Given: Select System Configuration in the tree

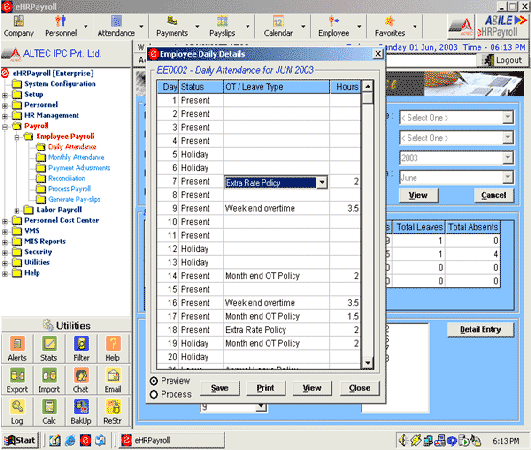Looking at the screenshot, I should pos(60,84).
